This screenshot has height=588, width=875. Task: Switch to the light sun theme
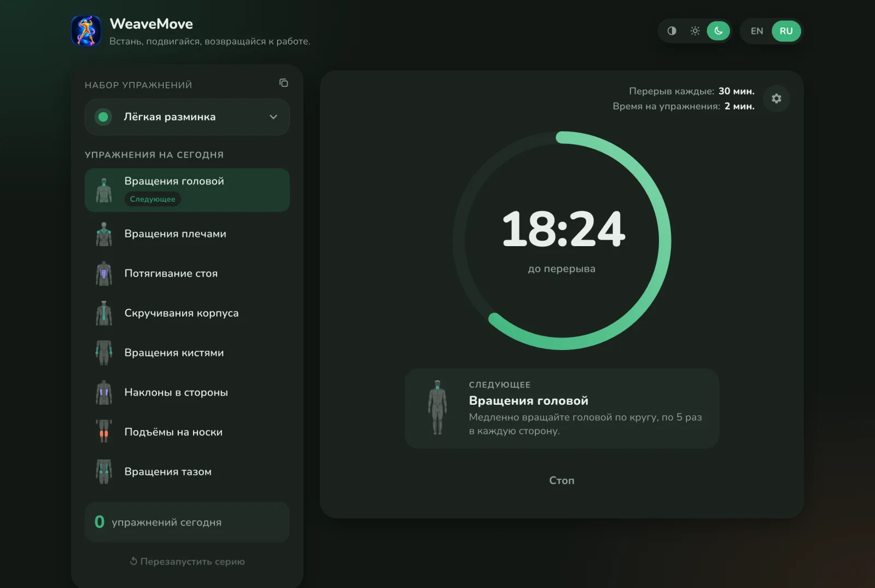pos(695,31)
